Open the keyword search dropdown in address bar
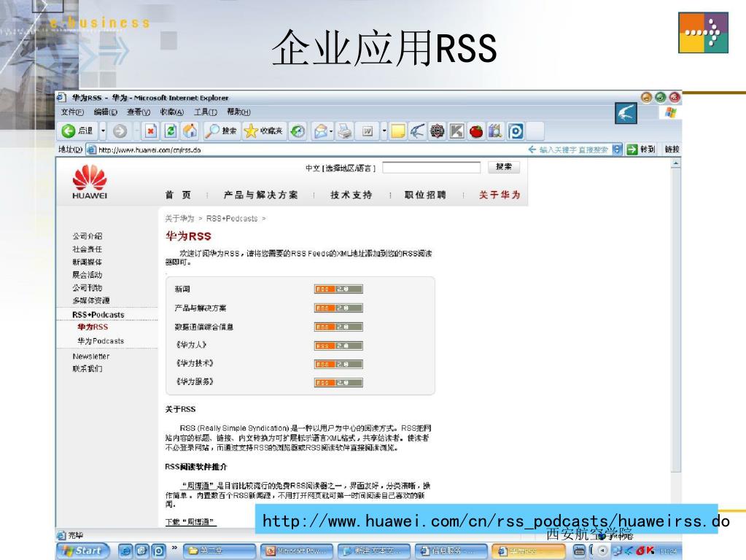This screenshot has width=746, height=560. pyautogui.click(x=617, y=149)
